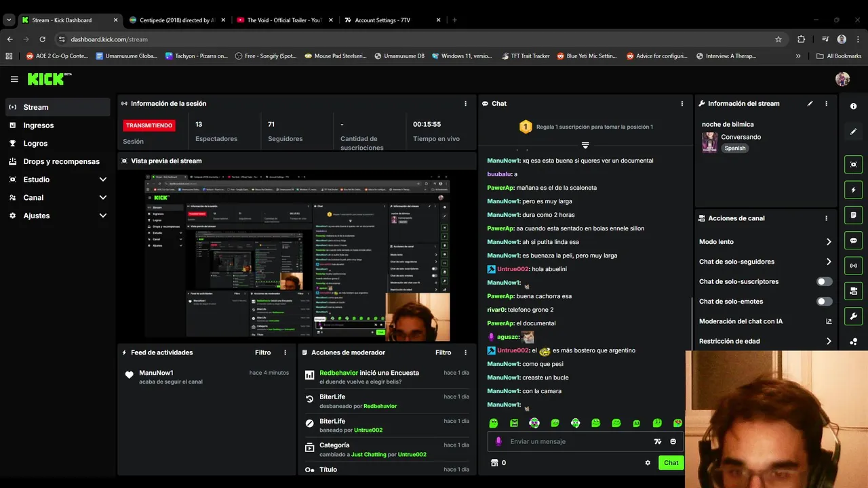Open Acciones de canal three-dot menu
Viewport: 868px width, 488px height.
826,218
